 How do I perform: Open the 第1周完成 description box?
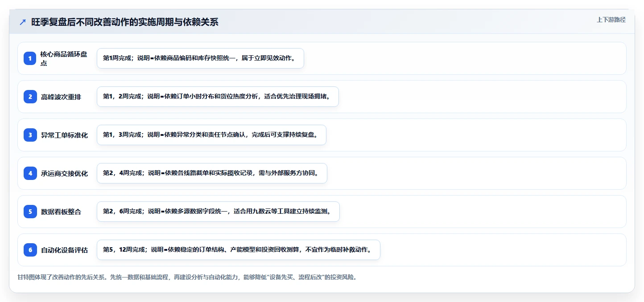click(x=200, y=58)
